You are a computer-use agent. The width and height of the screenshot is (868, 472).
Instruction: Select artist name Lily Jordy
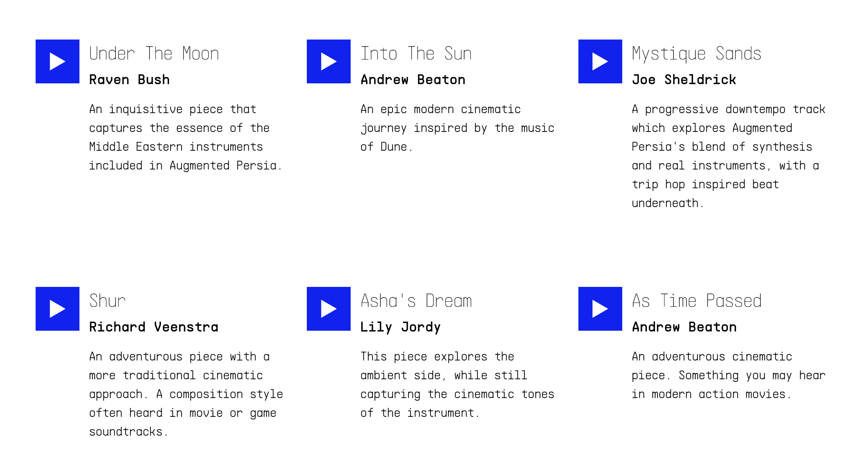coord(400,327)
